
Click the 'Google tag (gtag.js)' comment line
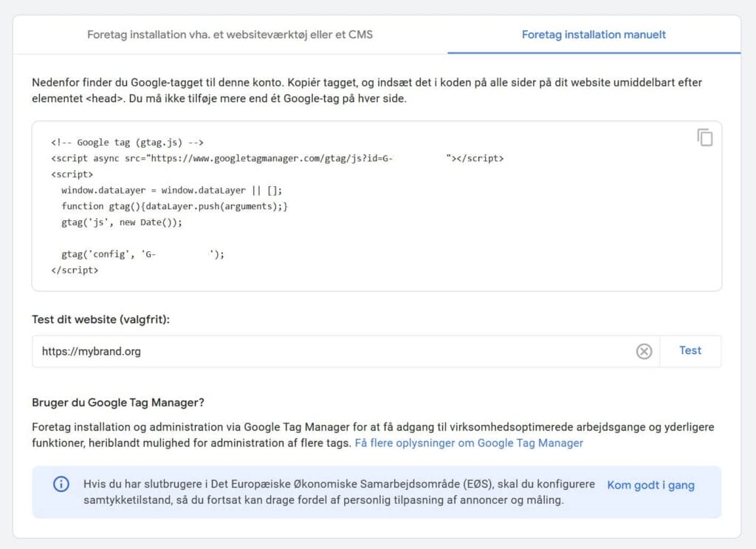pos(127,143)
